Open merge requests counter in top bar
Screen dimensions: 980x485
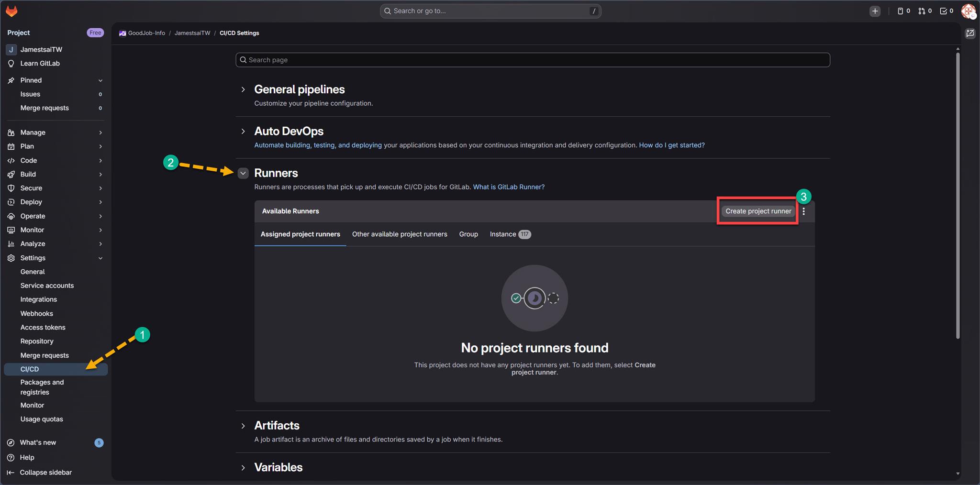click(924, 11)
